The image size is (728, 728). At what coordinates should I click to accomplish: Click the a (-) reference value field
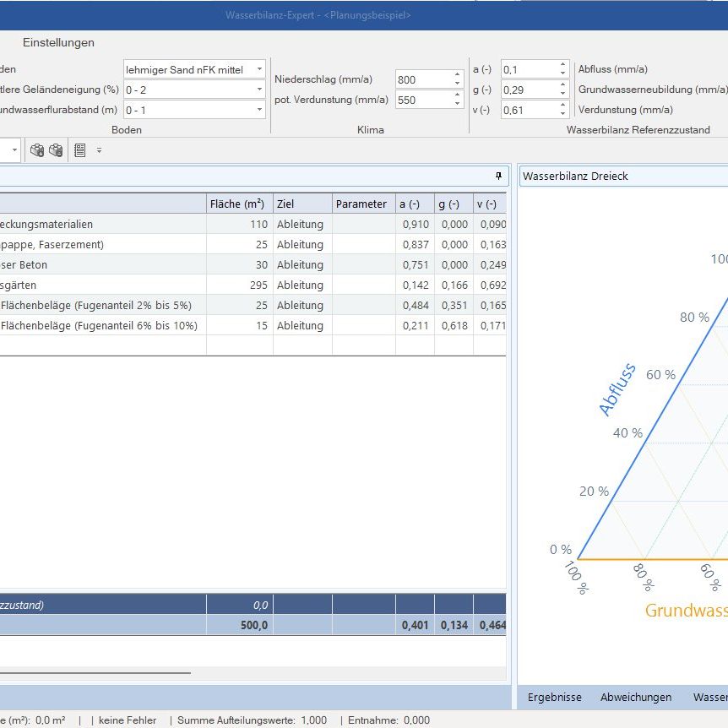(529, 69)
